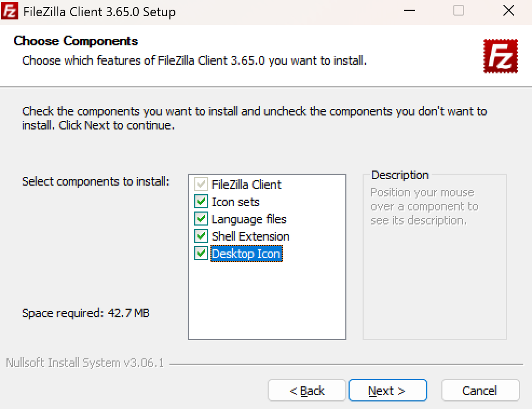Select the Icon sets component label
The image size is (532, 409).
[x=235, y=202]
